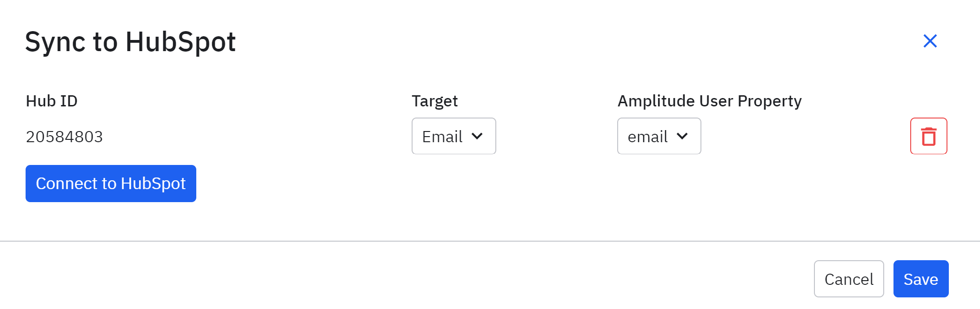The image size is (980, 309).
Task: Select the Email text in Target selector
Action: coord(442,137)
